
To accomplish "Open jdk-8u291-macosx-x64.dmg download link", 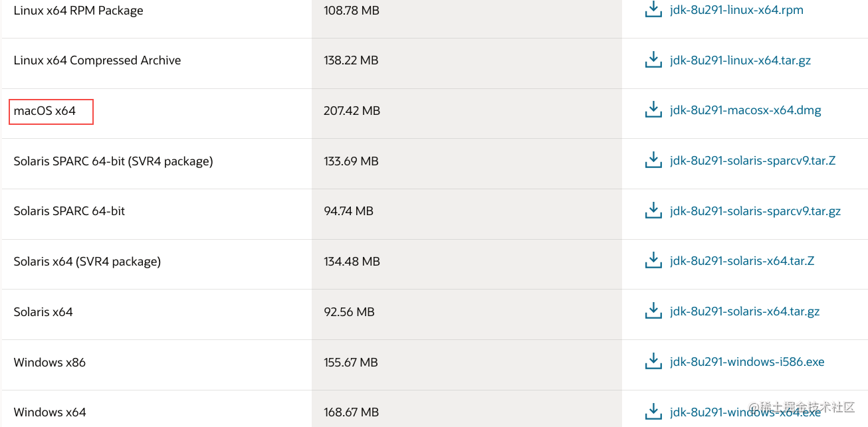I will (x=746, y=110).
